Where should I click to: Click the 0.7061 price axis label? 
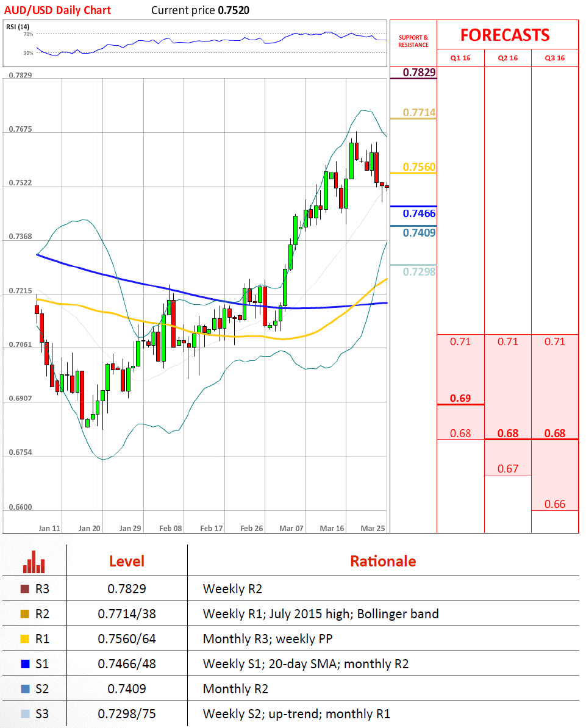pyautogui.click(x=21, y=344)
